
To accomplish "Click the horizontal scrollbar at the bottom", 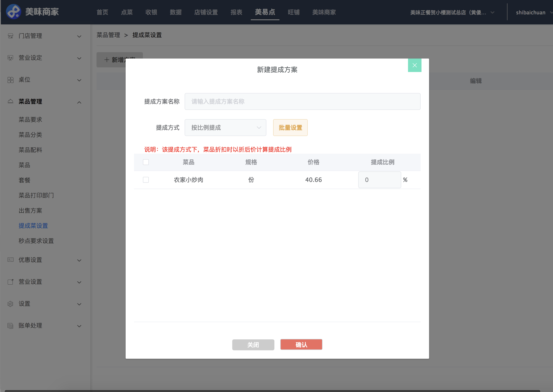I will pyautogui.click(x=272, y=391).
